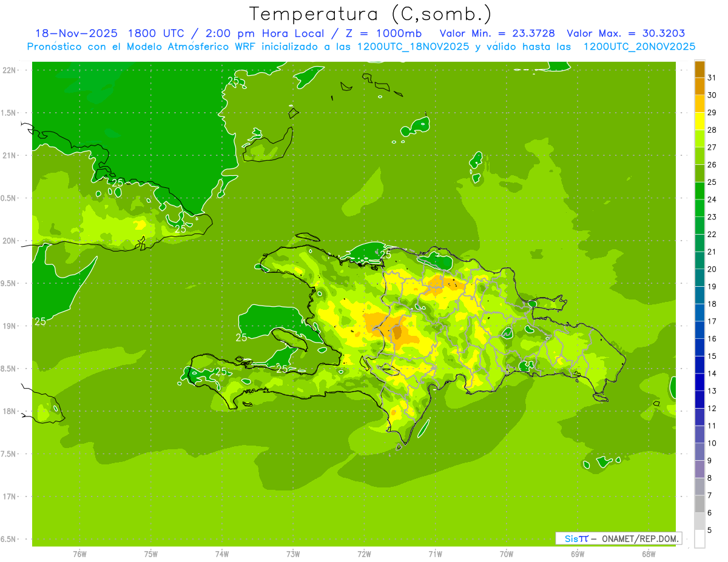Click the '76W' longitude axis label
The height and width of the screenshot is (562, 728).
pos(79,554)
